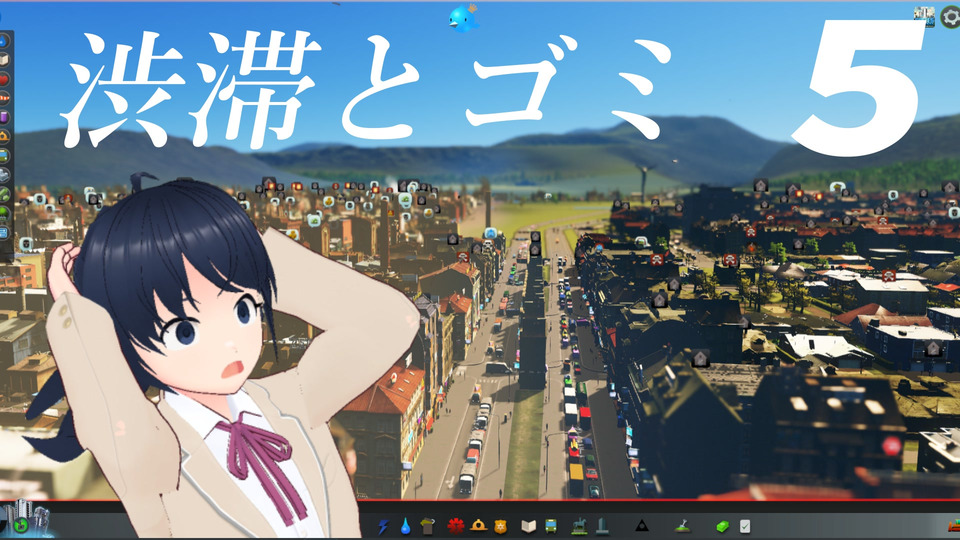Toggle the open book info view in sidebar
960x540 pixels.
coord(4,60)
